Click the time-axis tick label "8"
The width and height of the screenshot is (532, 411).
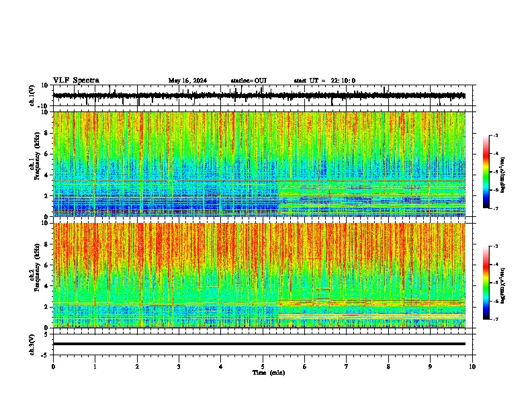pos(388,367)
